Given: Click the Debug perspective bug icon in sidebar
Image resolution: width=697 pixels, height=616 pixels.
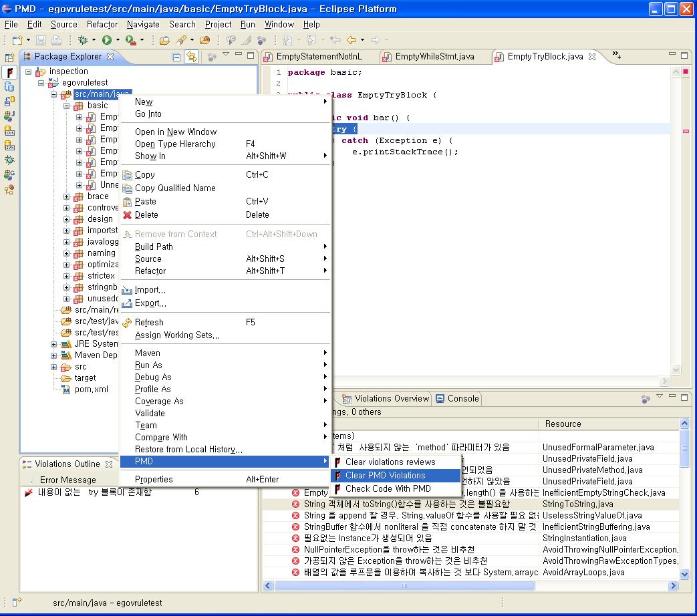Looking at the screenshot, I should tap(9, 160).
